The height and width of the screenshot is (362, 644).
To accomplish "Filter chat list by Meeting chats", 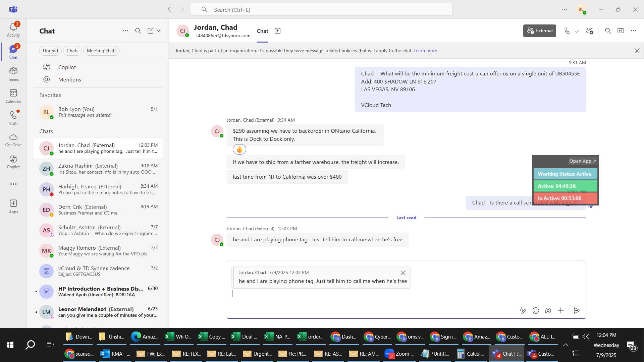I will pos(102,51).
